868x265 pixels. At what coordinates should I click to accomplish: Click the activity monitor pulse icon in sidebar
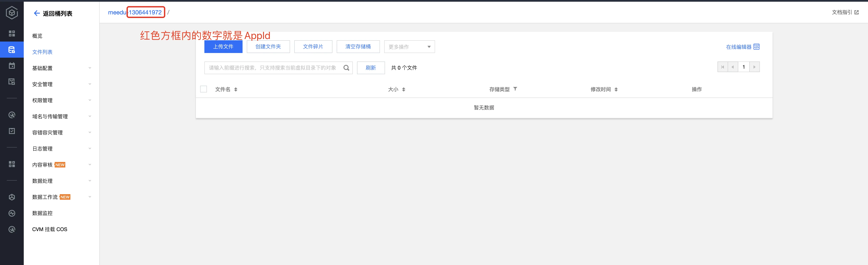coord(12,213)
